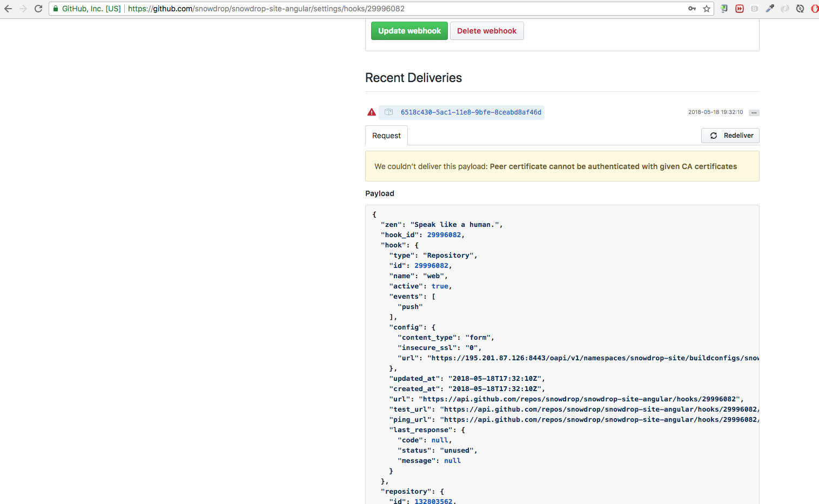Open delivery 6518c430-5ac1-11e8-9bfe-8ceabd8af46d
819x504 pixels.
point(471,112)
